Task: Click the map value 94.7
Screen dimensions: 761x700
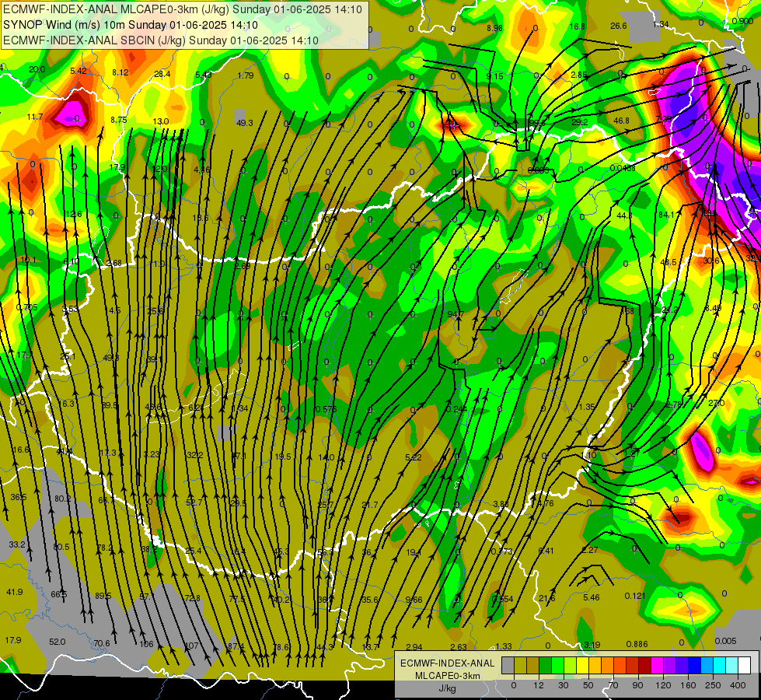Action: [456, 314]
